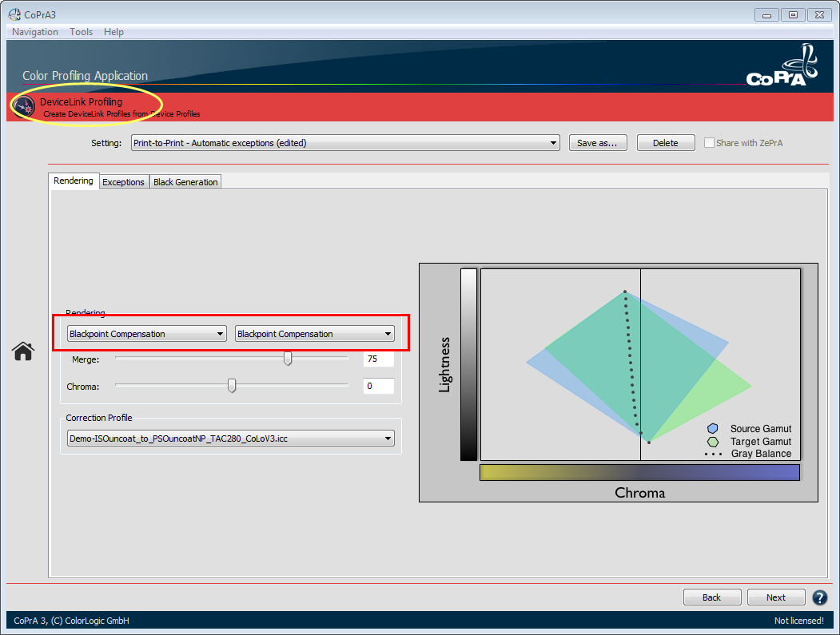Click the Save as... button
840x635 pixels.
coord(597,143)
